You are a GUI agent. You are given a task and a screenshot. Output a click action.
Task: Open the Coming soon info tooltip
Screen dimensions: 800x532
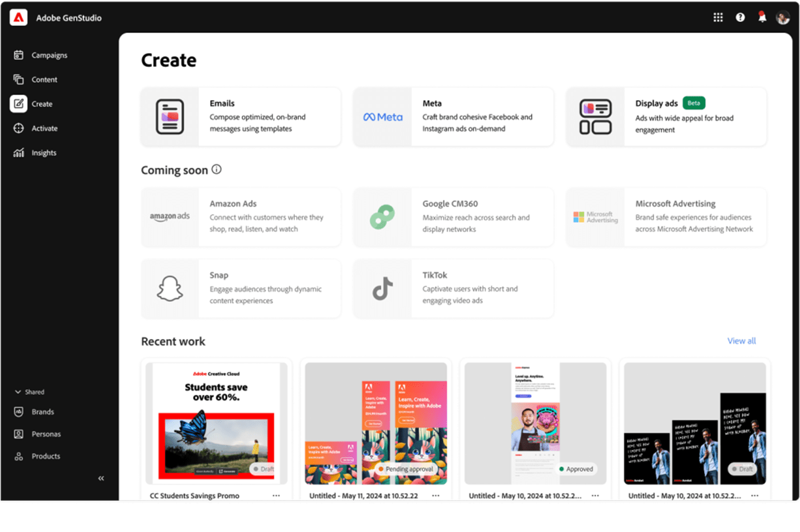pyautogui.click(x=217, y=169)
